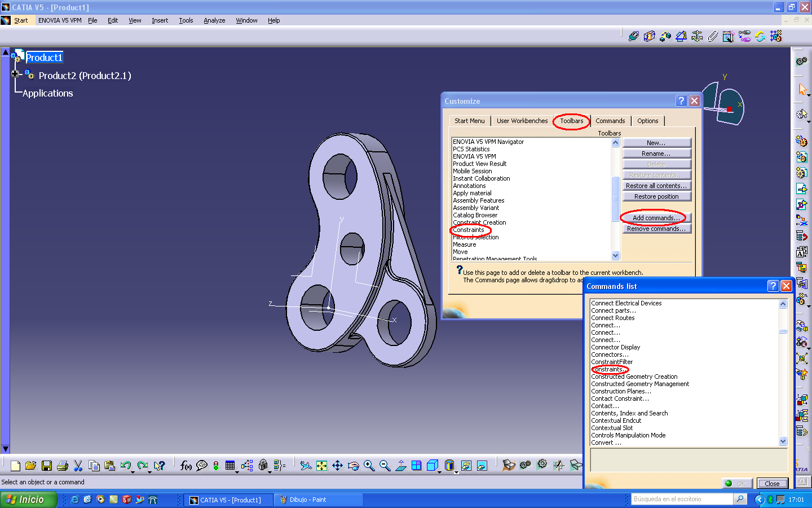
Task: Select Constraints... in Commands list
Action: (608, 369)
